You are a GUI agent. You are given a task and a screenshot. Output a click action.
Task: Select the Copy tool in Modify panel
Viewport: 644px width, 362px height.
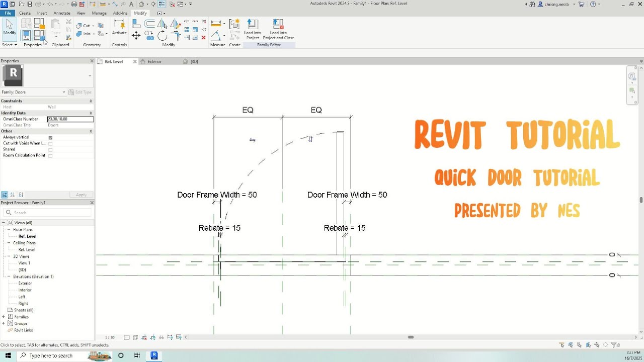pyautogui.click(x=149, y=36)
